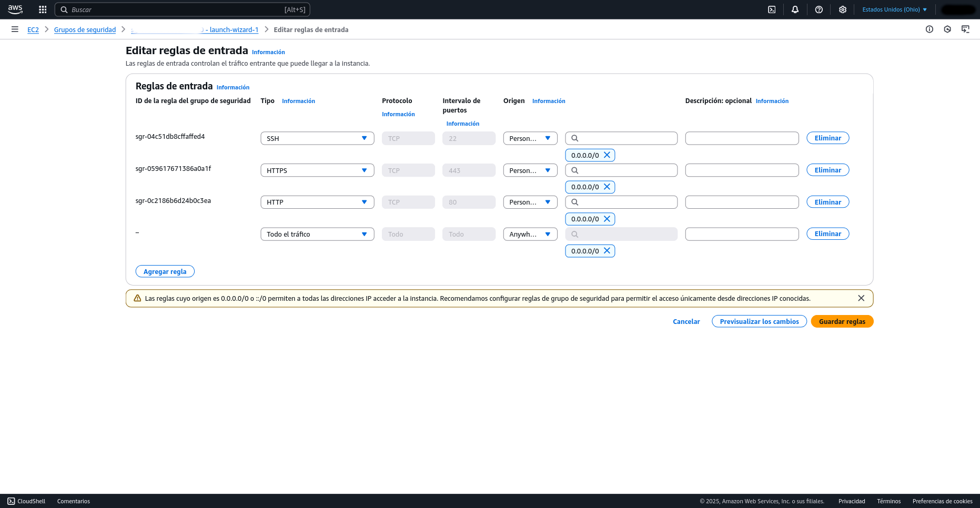Focus the SSH rule origin search field
The width and height of the screenshot is (980, 508).
[x=621, y=138]
